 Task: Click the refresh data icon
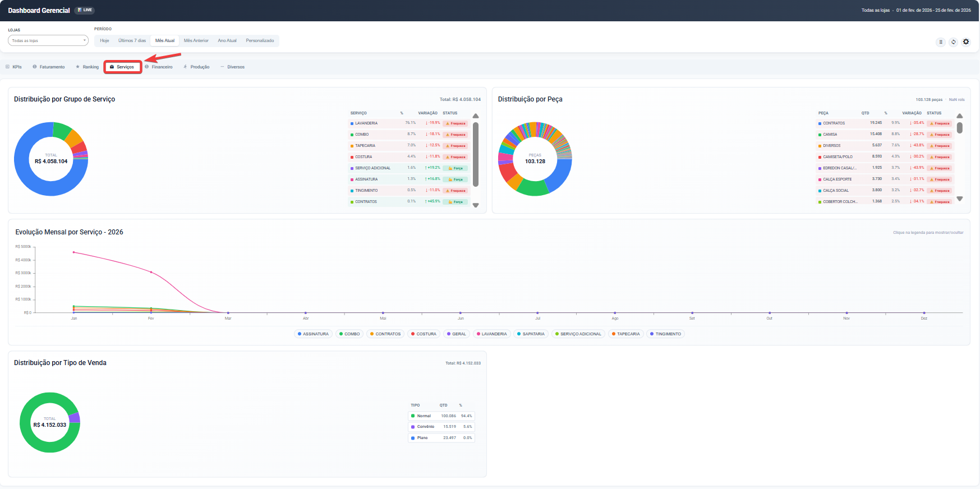click(953, 42)
